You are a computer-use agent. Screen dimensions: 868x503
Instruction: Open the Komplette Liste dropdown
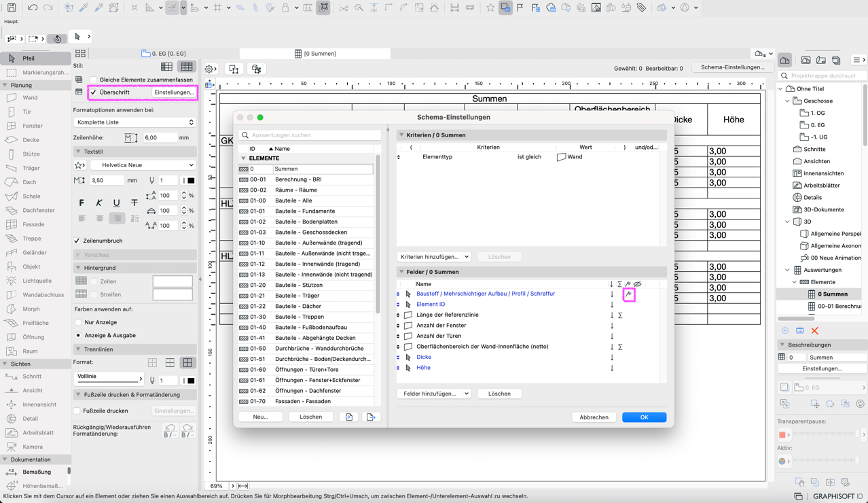pyautogui.click(x=134, y=122)
